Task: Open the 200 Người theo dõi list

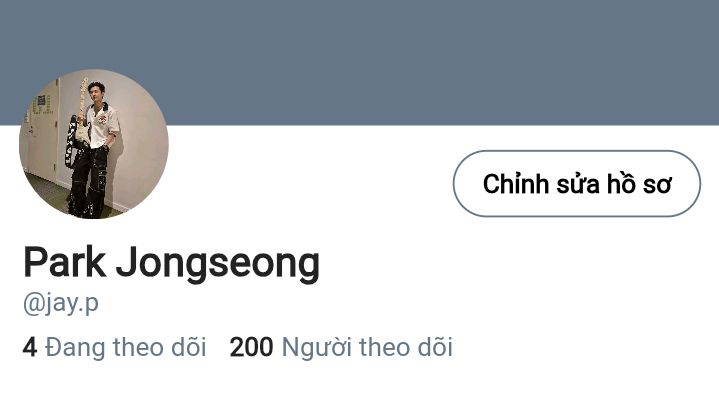Action: (341, 347)
